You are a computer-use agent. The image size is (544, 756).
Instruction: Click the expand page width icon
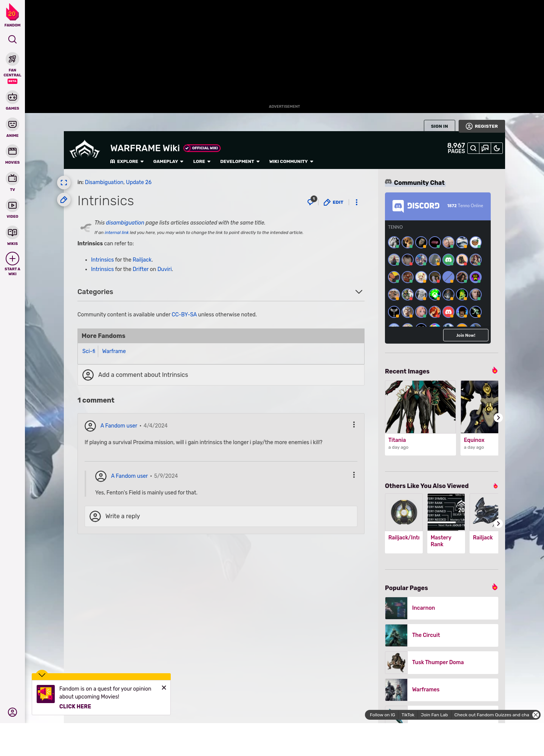click(64, 183)
